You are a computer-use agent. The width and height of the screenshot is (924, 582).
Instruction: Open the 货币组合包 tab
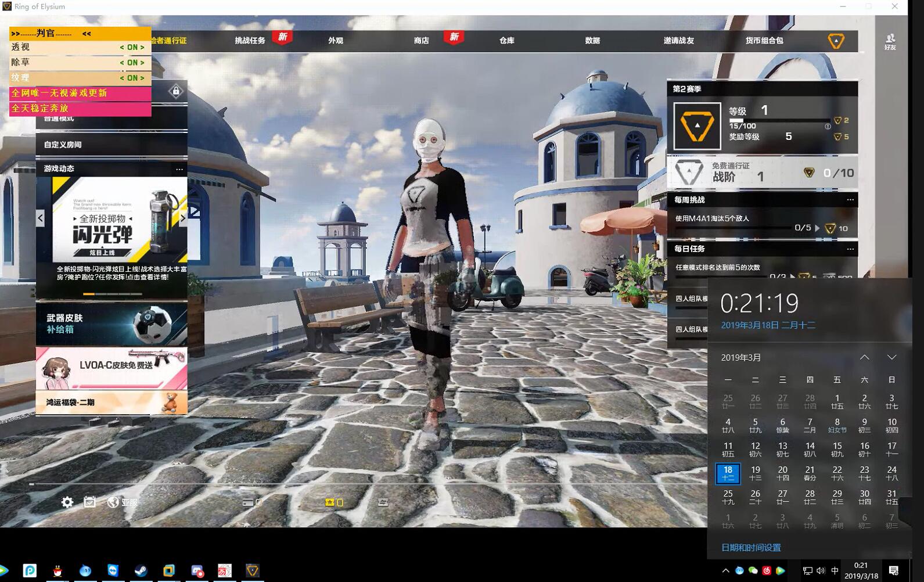click(764, 41)
